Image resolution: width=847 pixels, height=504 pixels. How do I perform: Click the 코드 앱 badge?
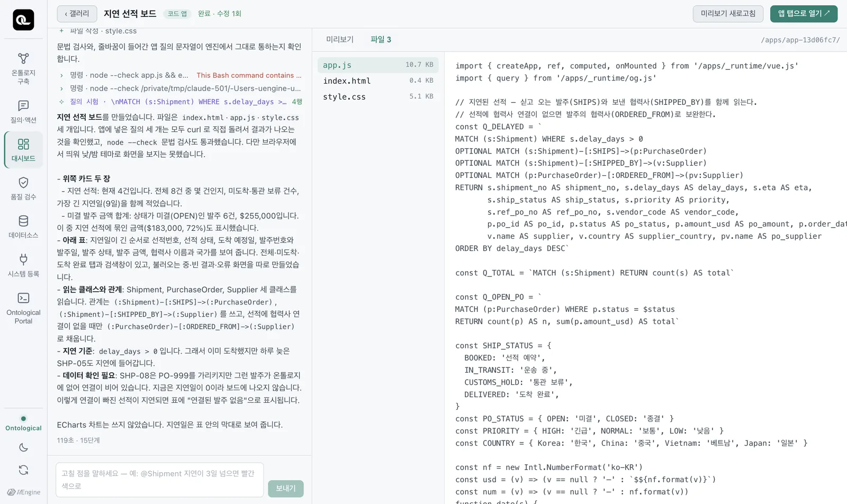pyautogui.click(x=177, y=14)
